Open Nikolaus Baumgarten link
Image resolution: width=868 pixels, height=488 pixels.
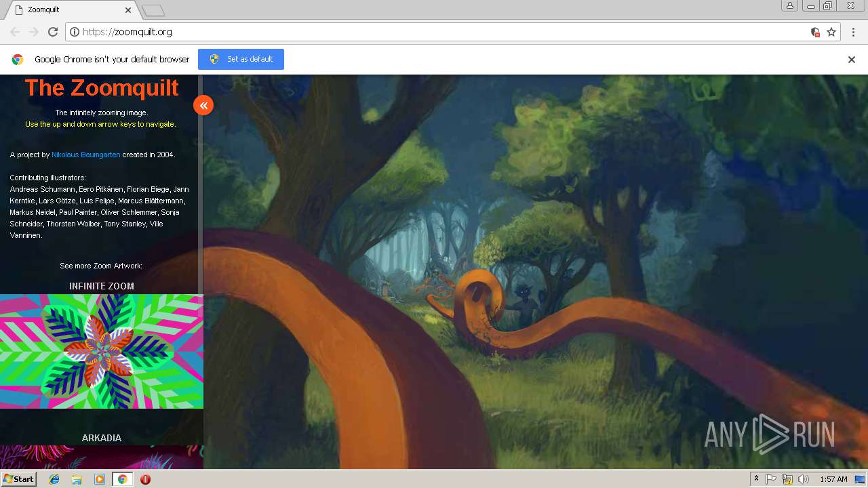click(x=86, y=155)
